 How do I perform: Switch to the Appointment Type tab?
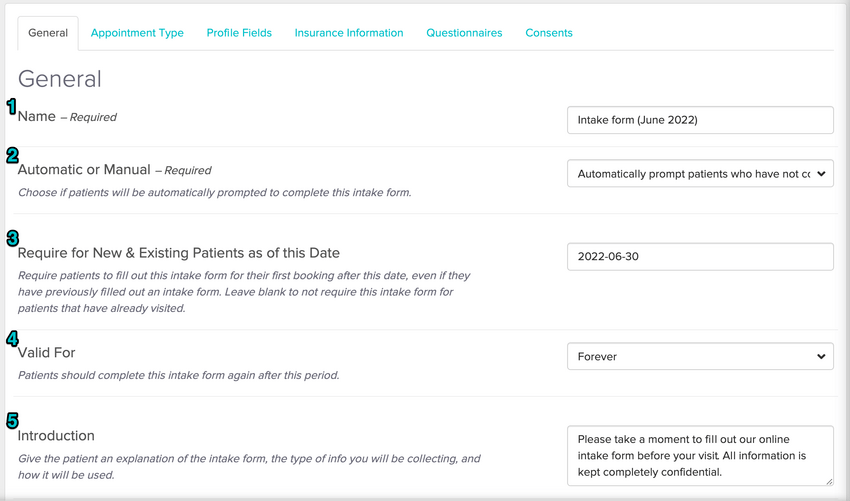137,33
